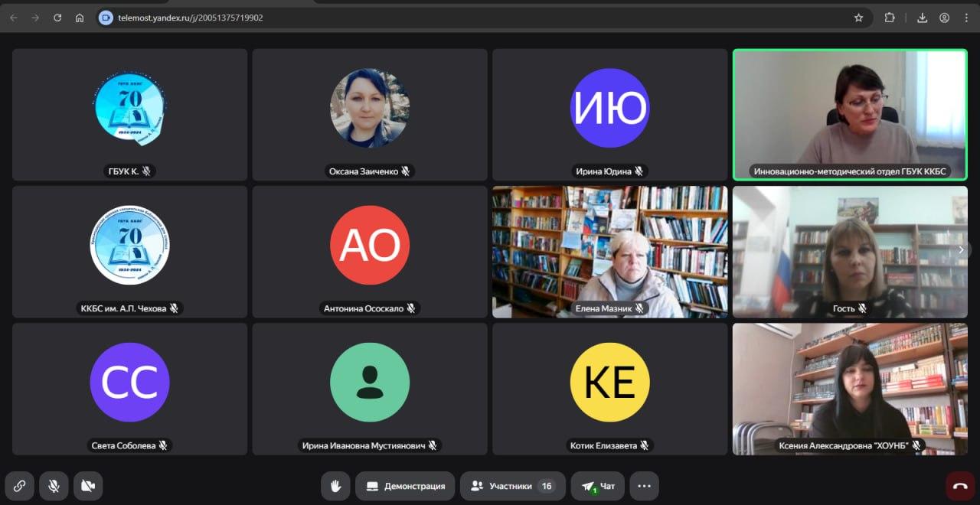Open the Чат chat panel
980x505 pixels.
[x=597, y=486]
